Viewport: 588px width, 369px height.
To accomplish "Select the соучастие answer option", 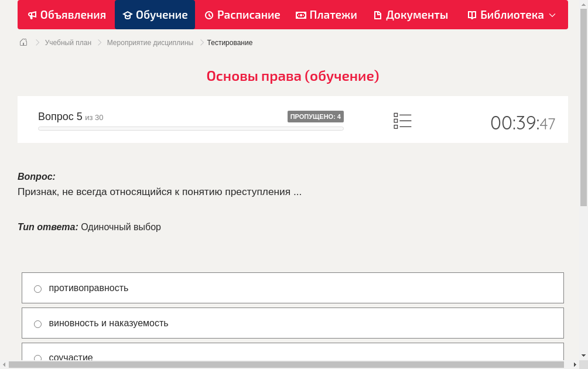I will [37, 358].
